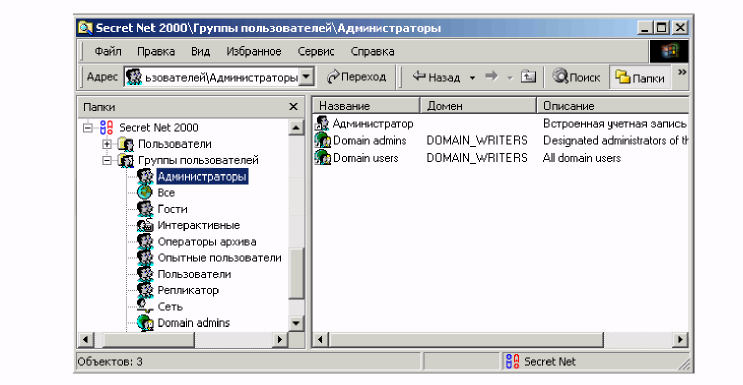Click the Пользователи folder icon in tree

click(125, 144)
